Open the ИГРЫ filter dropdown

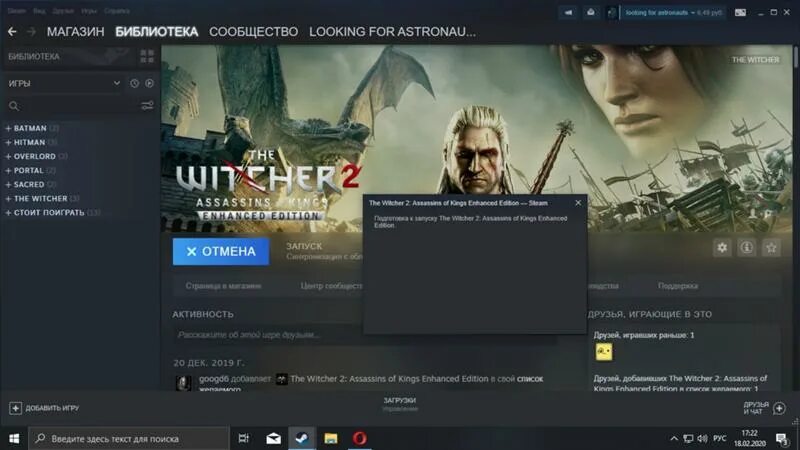pyautogui.click(x=64, y=83)
